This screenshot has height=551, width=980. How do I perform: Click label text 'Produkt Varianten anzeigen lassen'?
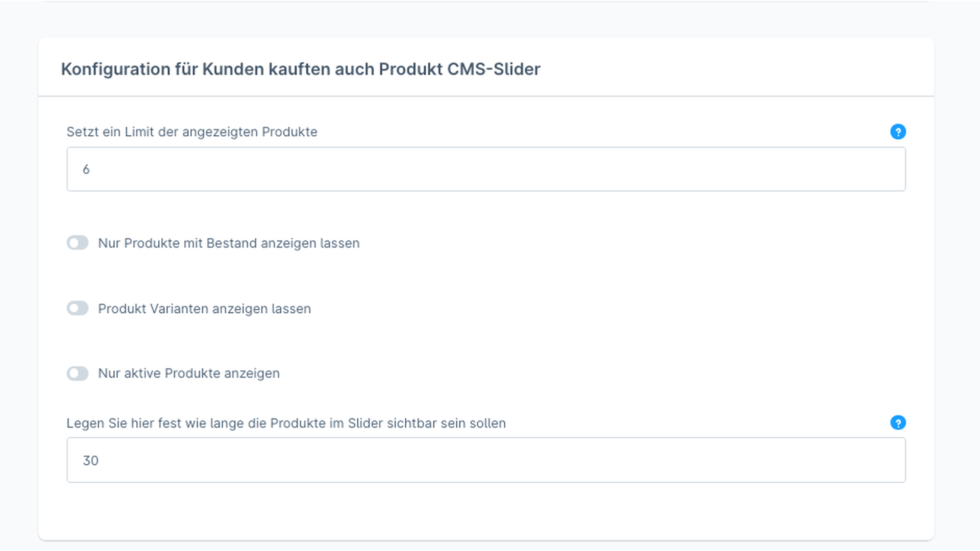pyautogui.click(x=204, y=309)
